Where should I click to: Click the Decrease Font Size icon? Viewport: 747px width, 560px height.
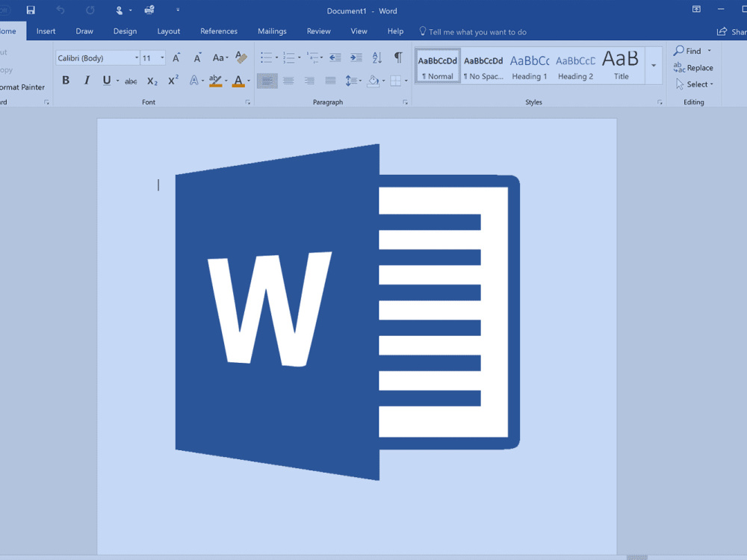pos(197,57)
